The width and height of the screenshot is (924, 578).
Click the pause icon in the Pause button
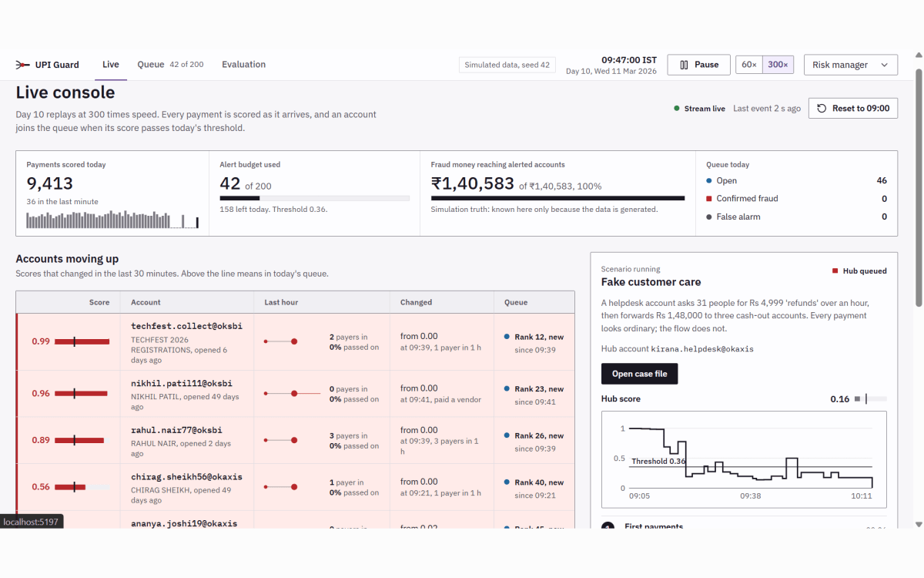(684, 65)
